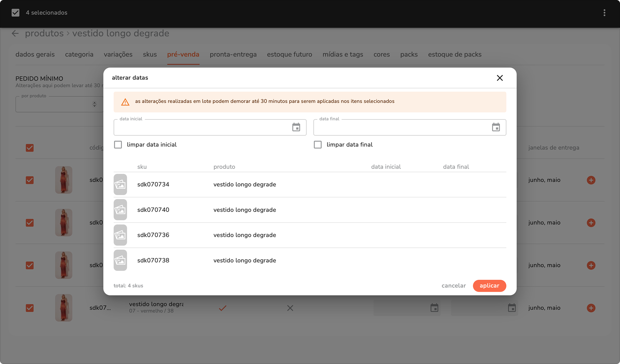Click placeholder image icon for sku sdk070734
Screen dimensions: 620x364
click(120, 185)
